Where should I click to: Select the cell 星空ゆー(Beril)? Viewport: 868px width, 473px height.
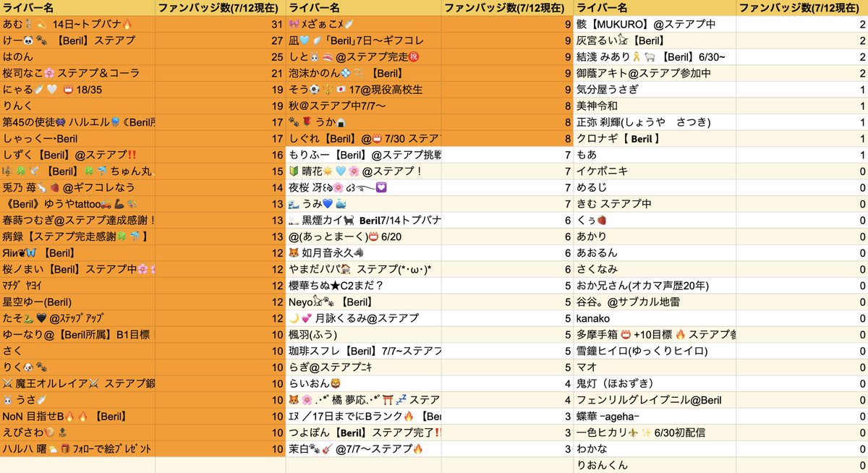coord(77,302)
